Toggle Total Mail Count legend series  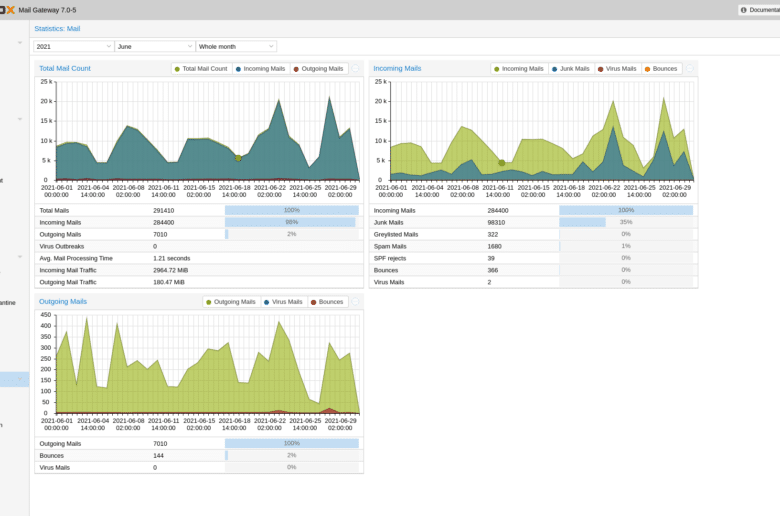tap(201, 69)
